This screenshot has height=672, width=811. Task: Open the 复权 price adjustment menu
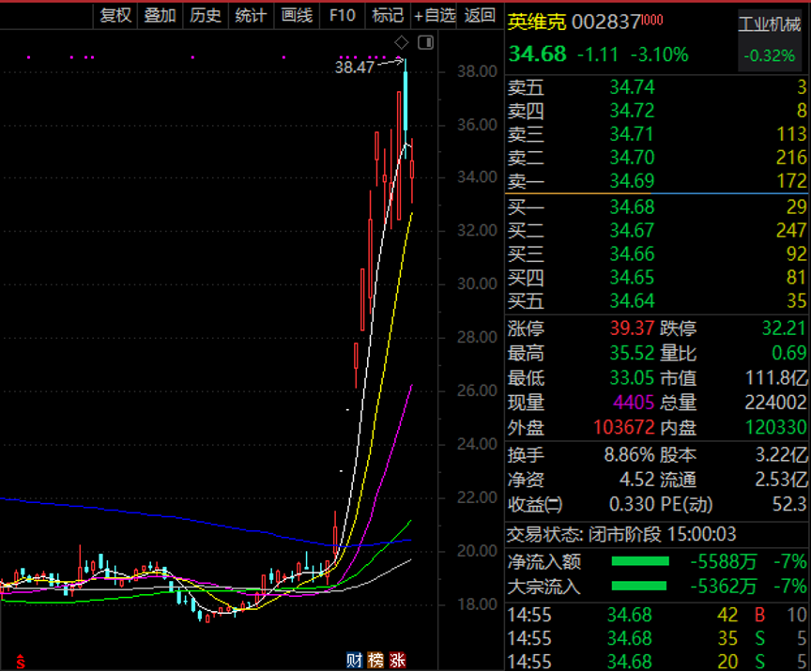tap(115, 15)
